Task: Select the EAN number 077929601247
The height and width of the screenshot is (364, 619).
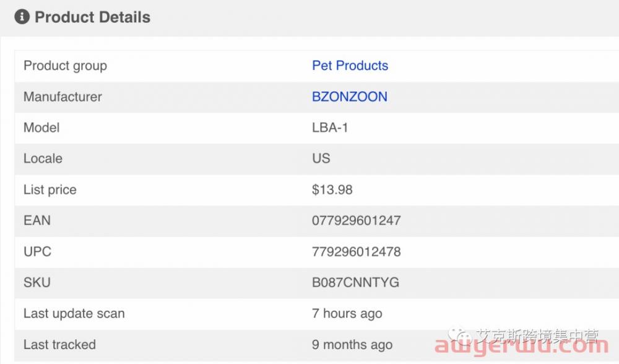Action: (357, 220)
